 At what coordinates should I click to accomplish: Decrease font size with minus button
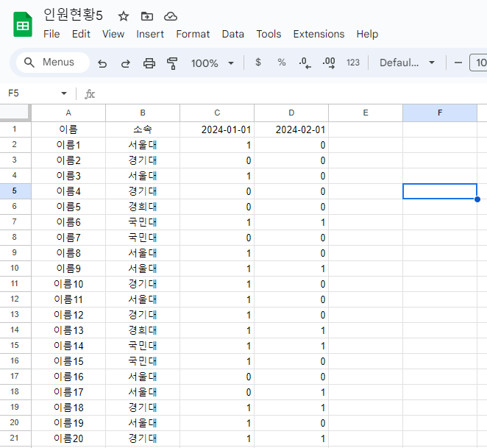click(458, 63)
